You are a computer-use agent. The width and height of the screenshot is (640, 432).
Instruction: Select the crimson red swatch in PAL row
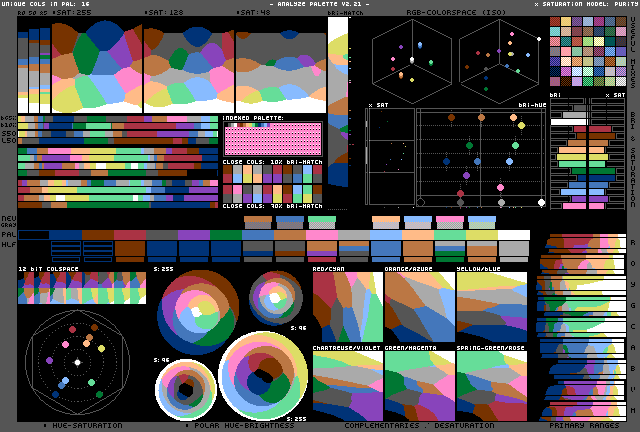click(130, 235)
